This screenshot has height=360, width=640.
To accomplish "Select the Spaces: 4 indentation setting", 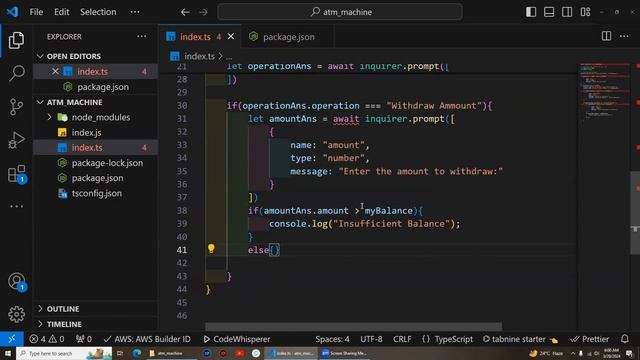I will [x=332, y=339].
